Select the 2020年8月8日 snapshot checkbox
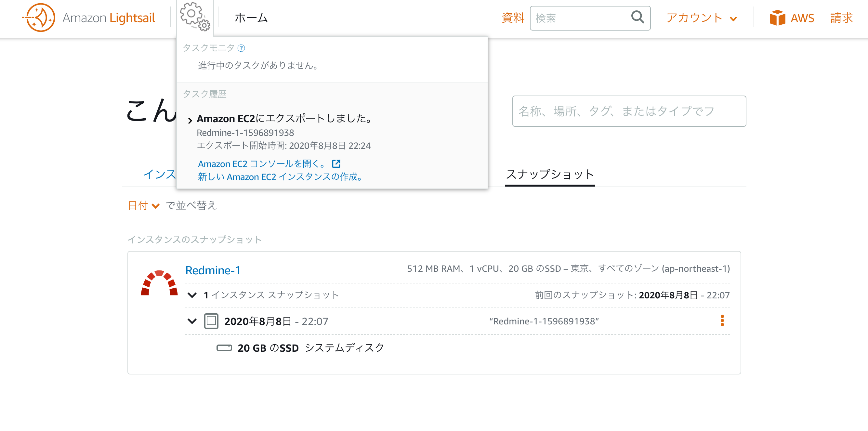 211,321
